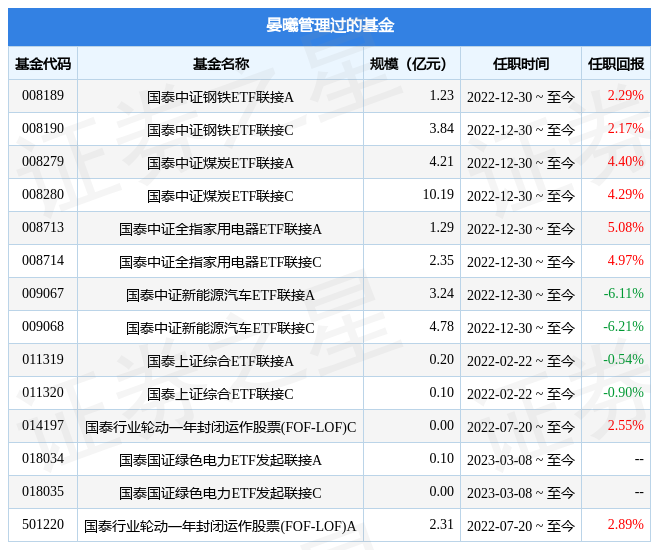Click return value 4.97%
This screenshot has height=550, width=651.
click(625, 261)
